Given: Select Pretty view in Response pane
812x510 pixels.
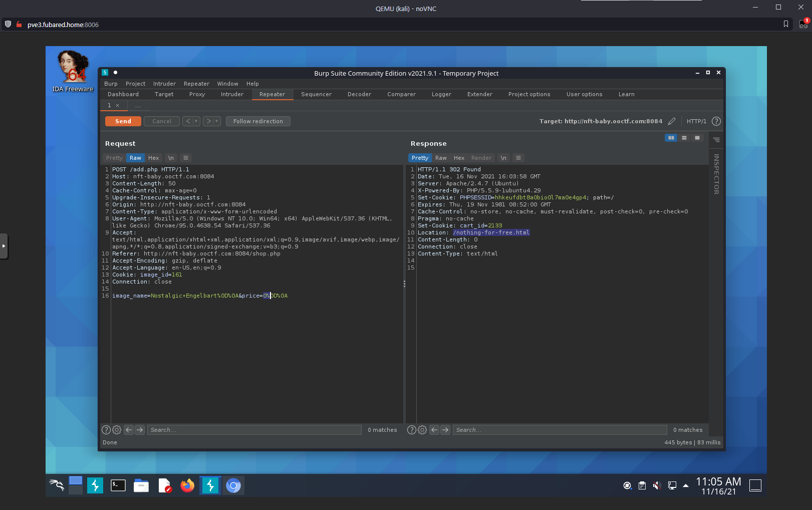Looking at the screenshot, I should (420, 158).
